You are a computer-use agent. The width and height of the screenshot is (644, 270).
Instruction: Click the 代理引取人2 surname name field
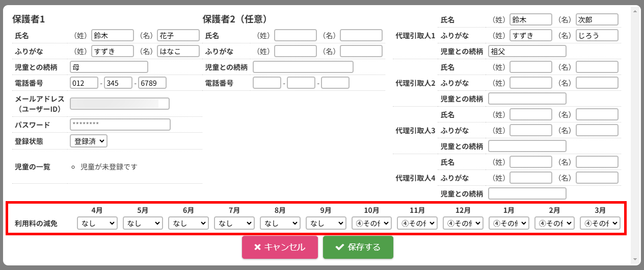tap(531, 67)
